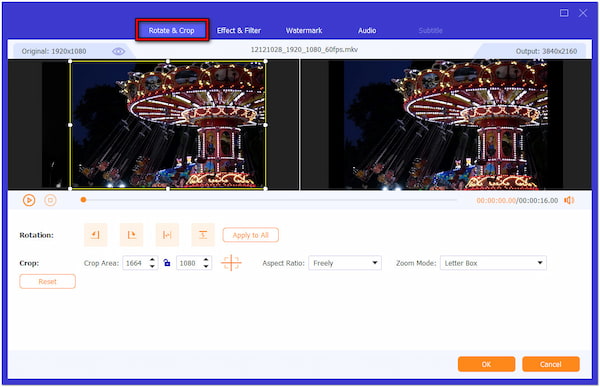Screen dimensions: 600x387
Task: Decrease the crop height value 1080
Action: pos(206,266)
